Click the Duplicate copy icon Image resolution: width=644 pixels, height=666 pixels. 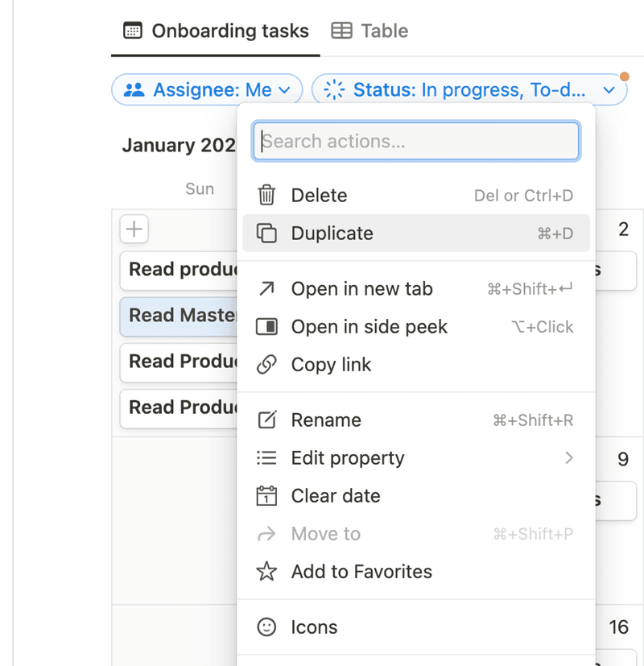tap(266, 234)
